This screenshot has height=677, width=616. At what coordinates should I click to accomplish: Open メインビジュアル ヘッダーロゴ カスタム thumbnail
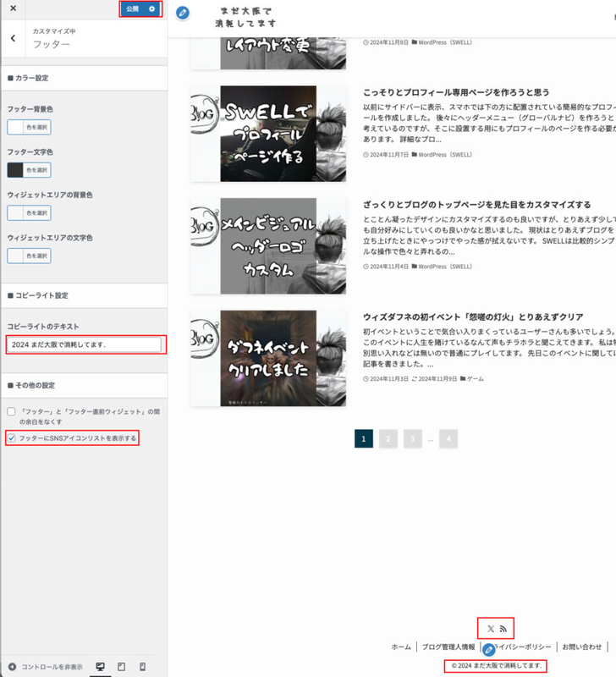268,246
